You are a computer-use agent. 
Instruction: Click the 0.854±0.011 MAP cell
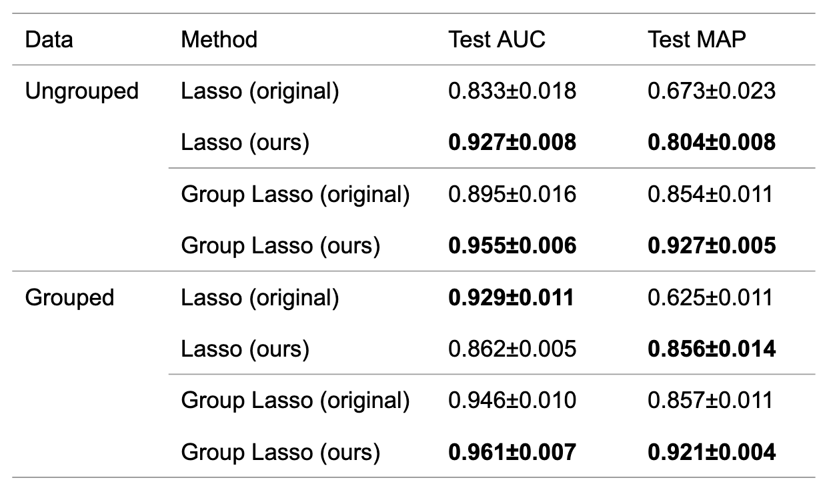click(x=710, y=194)
